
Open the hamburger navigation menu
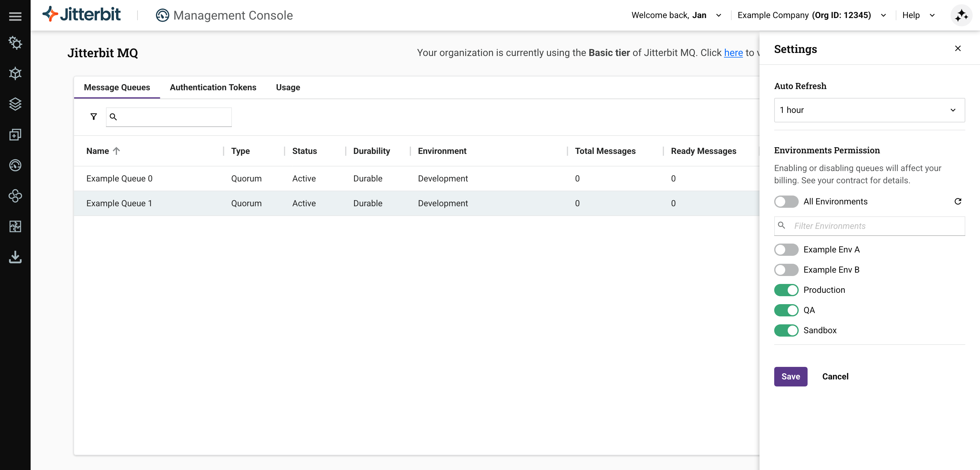15,16
